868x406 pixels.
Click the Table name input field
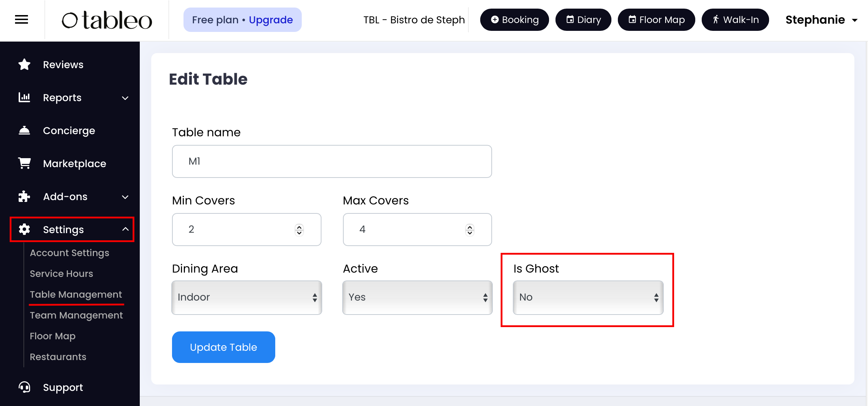tap(332, 161)
